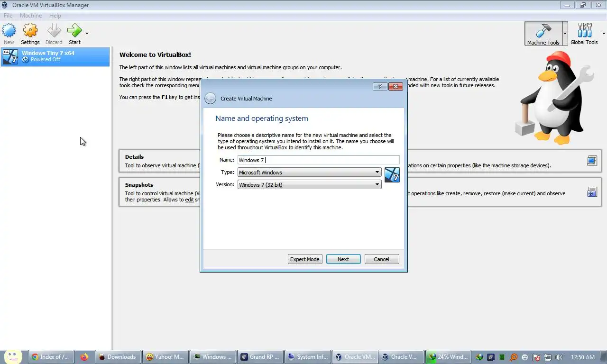The image size is (607, 364).
Task: Open the File menu
Action: [8, 16]
